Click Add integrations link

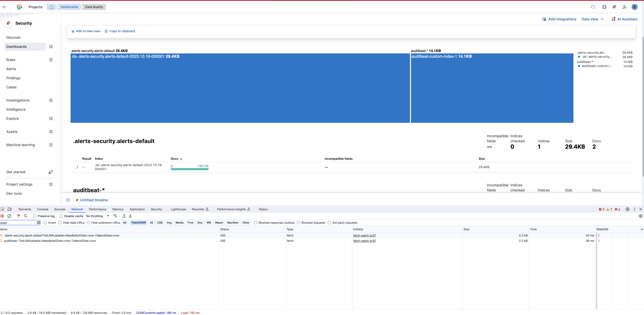pos(559,19)
